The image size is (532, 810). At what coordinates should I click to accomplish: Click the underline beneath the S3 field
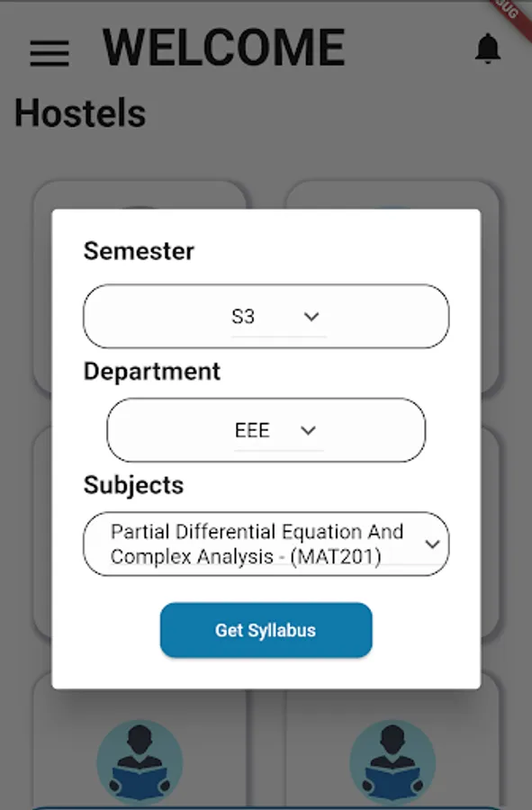(279, 334)
